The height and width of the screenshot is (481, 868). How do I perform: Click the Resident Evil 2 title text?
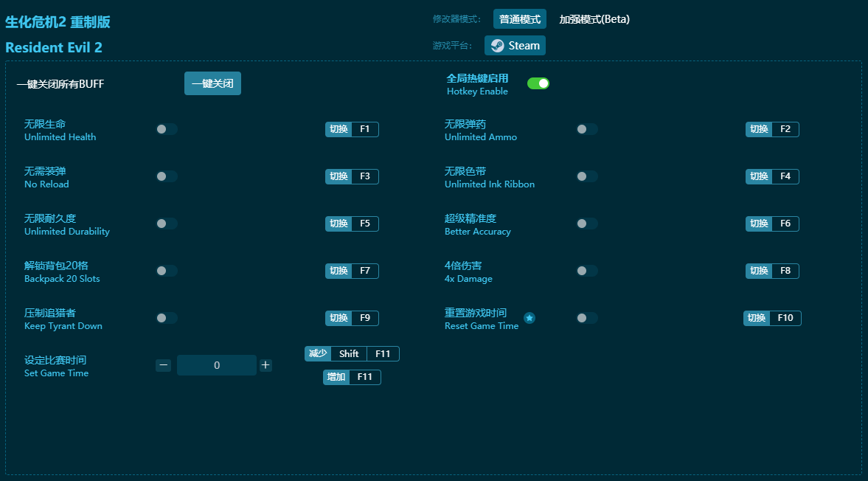(x=54, y=48)
